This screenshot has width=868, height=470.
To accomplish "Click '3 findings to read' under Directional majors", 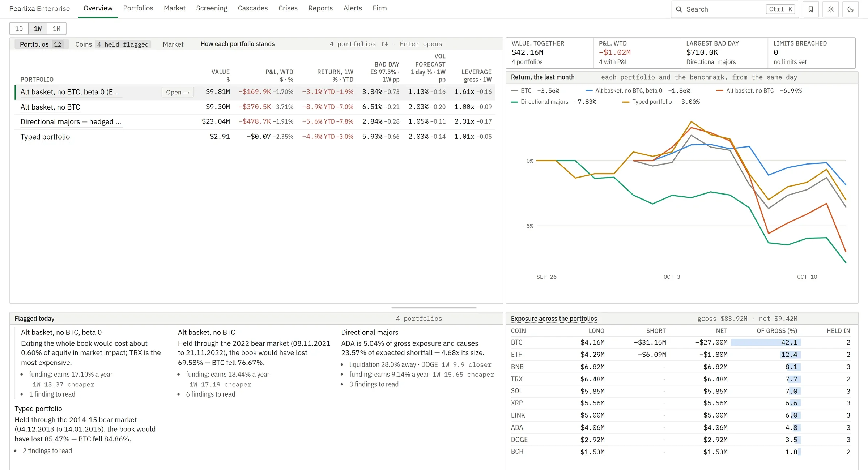I will (374, 384).
